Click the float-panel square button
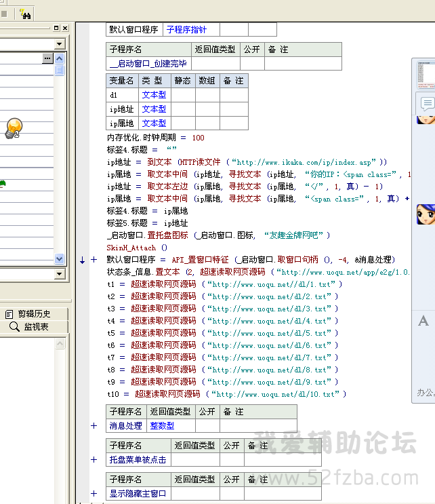435x504 pixels. pos(56,28)
